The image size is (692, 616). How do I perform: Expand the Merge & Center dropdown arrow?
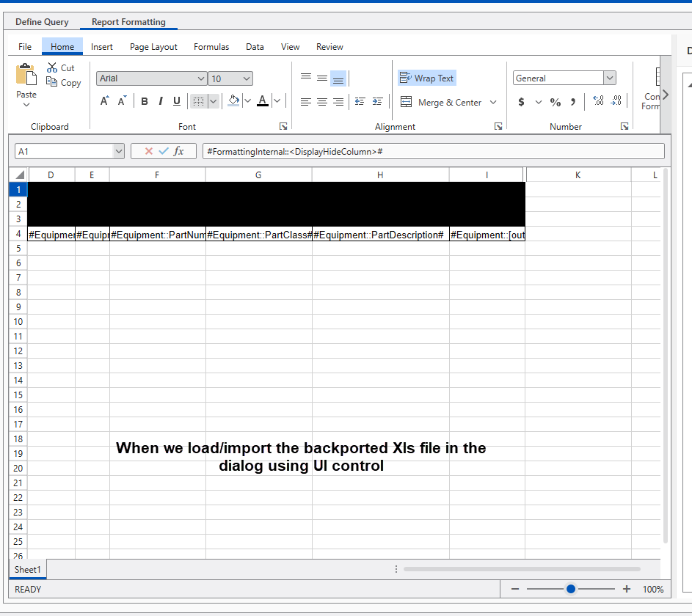tap(493, 103)
